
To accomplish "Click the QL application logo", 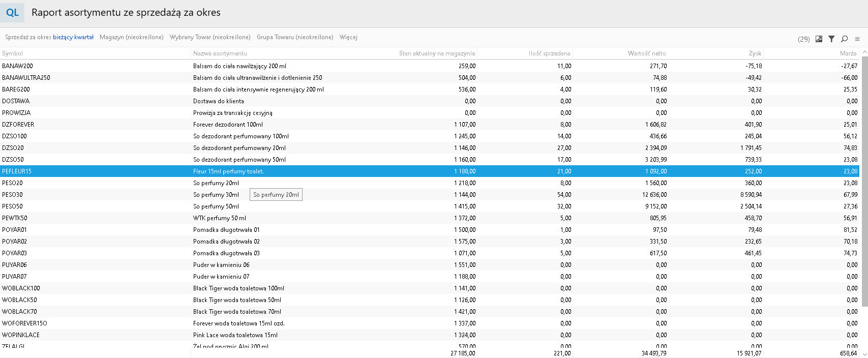I will (x=12, y=13).
